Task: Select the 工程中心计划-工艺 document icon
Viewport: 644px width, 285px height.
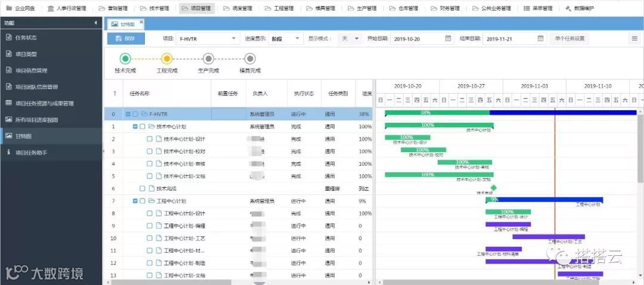Action: point(159,238)
